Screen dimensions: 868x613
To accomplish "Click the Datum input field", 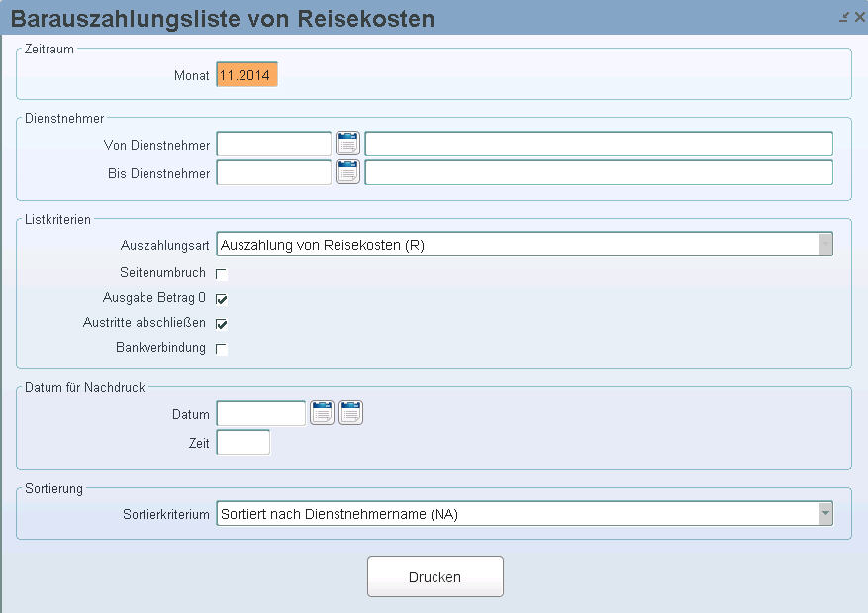I will click(260, 413).
